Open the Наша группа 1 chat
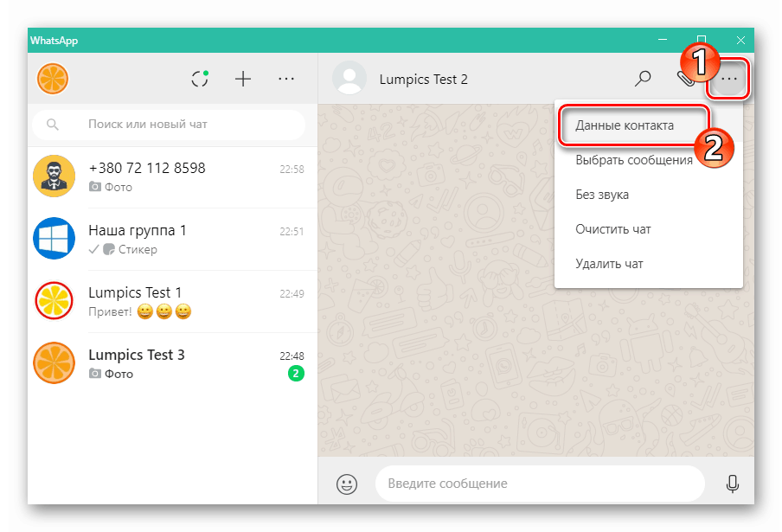This screenshot has height=532, width=782. 172,240
